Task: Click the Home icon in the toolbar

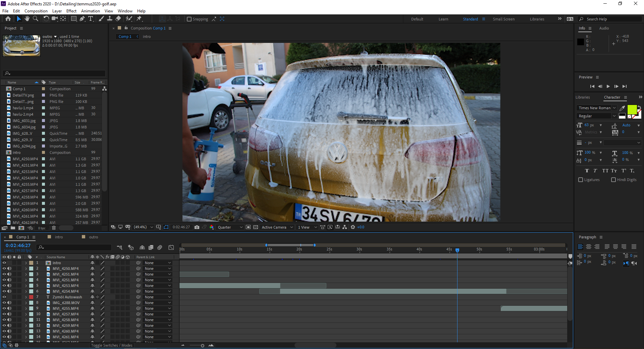Action: 8,19
